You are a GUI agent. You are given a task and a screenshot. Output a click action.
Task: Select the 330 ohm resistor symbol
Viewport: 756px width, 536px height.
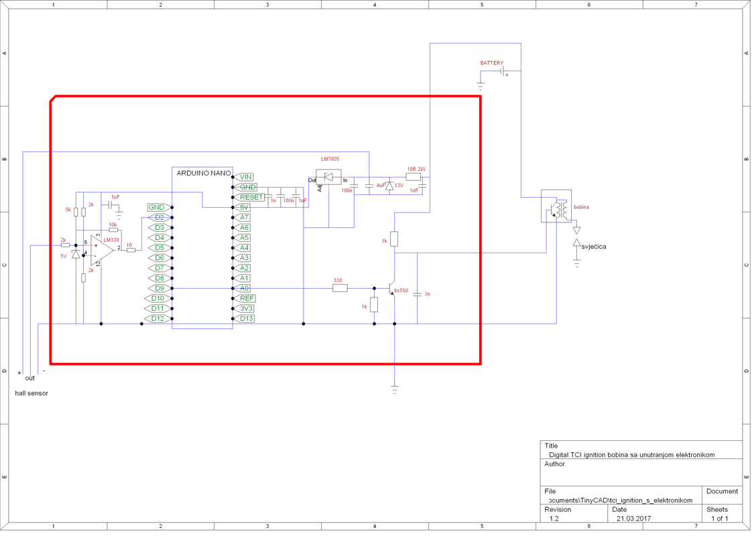tap(340, 288)
